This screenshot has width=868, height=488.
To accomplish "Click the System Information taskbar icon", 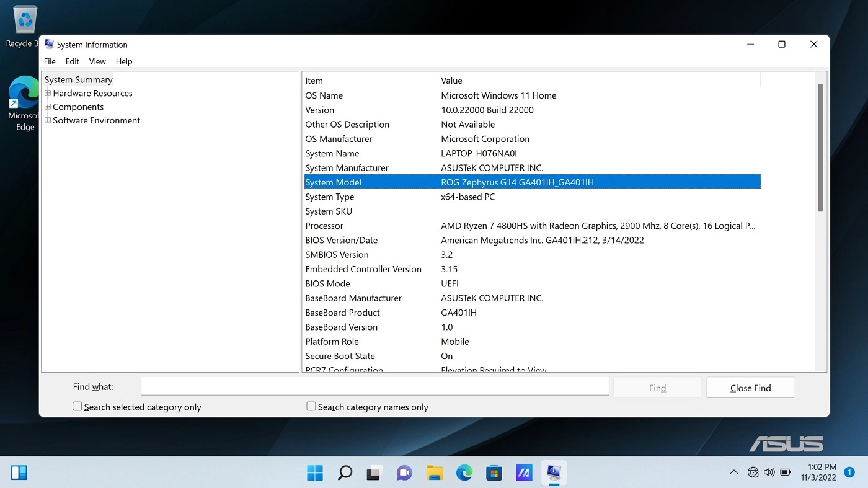I will pos(554,473).
